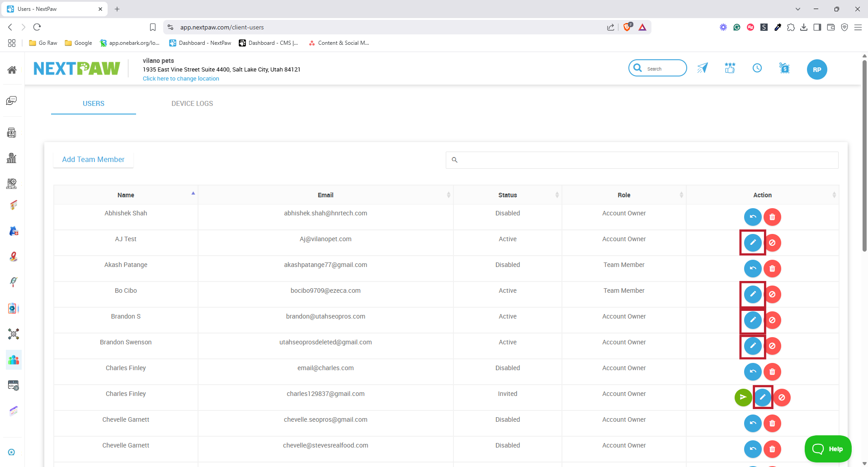Bookmark this page with the bookmark icon
Image resolution: width=868 pixels, height=467 pixels.
point(153,27)
